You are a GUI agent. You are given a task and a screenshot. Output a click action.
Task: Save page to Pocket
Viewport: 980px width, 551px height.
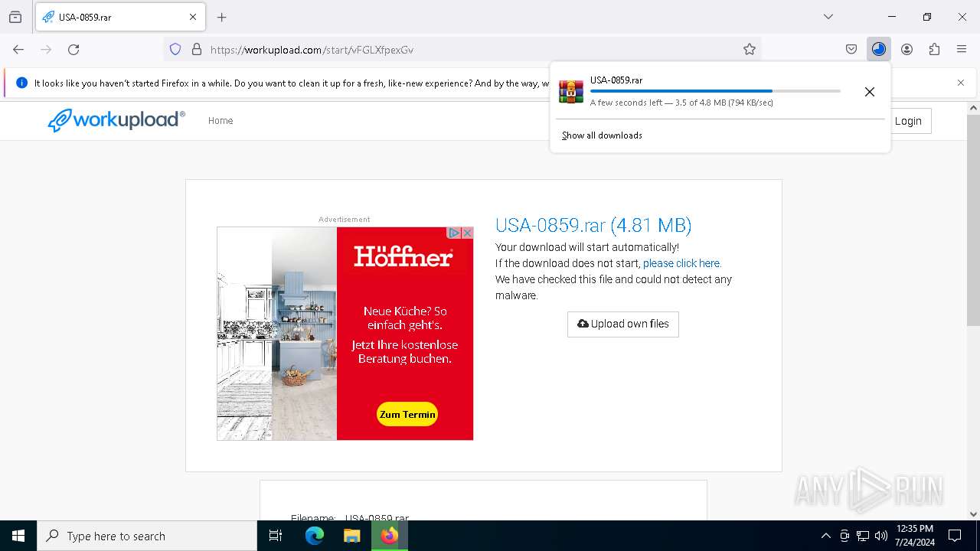[851, 49]
